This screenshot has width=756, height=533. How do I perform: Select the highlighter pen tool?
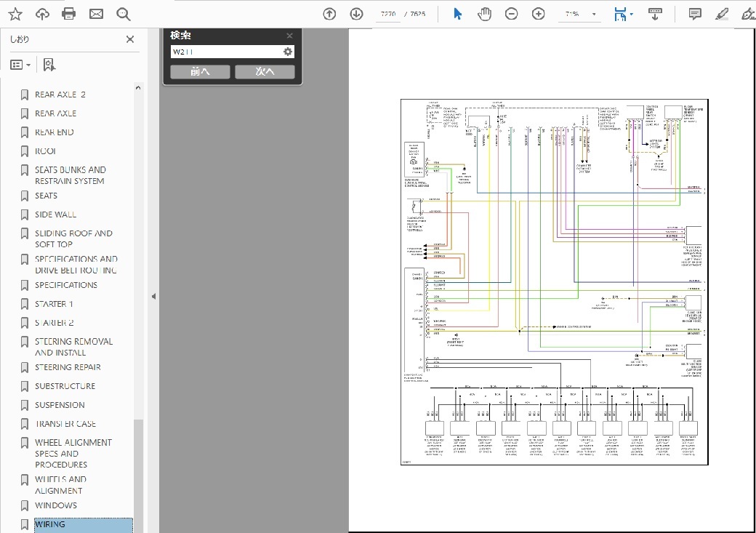pos(722,14)
